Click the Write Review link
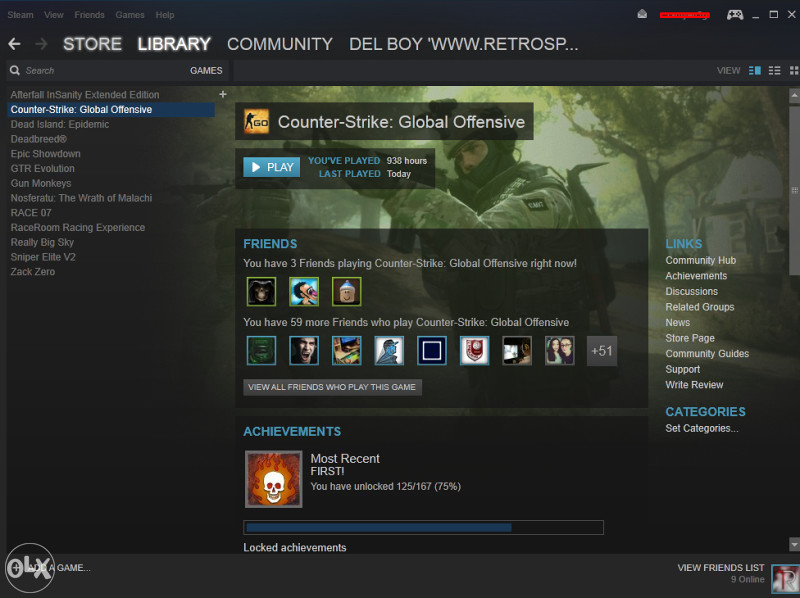The width and height of the screenshot is (800, 598). tap(694, 385)
